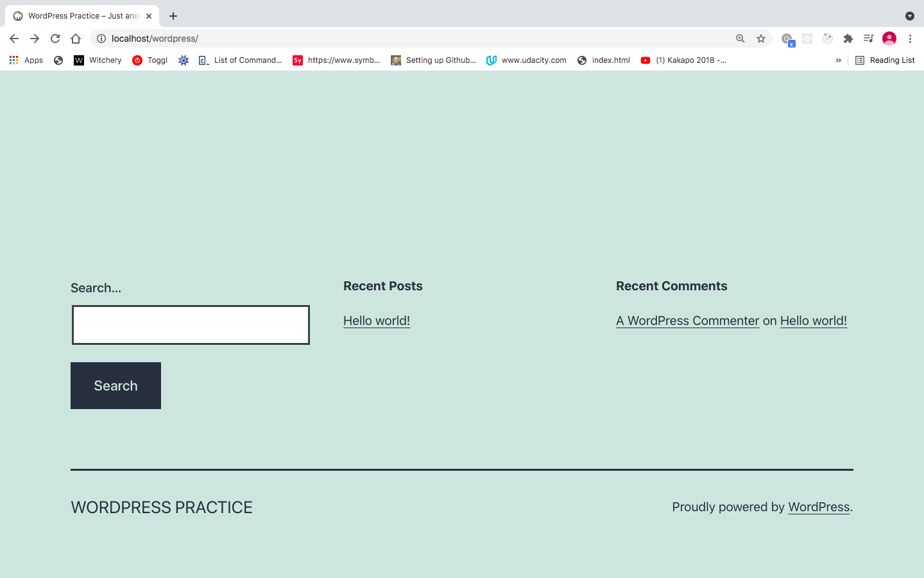Open the https://www.symb... bookmark

[x=336, y=60]
